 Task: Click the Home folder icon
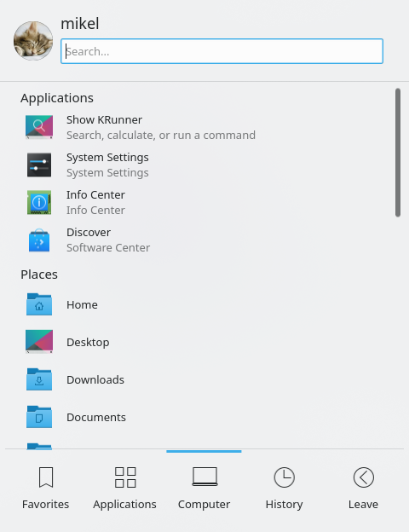point(39,304)
